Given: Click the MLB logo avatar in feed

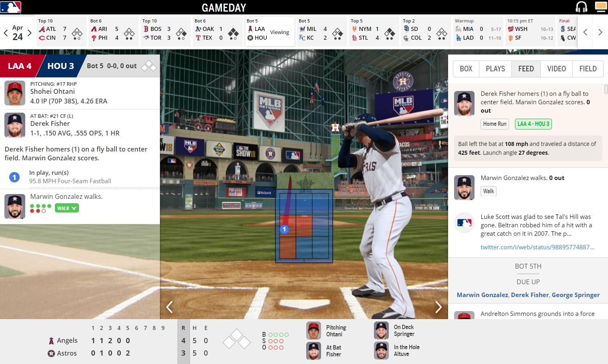Looking at the screenshot, I should click(x=464, y=222).
